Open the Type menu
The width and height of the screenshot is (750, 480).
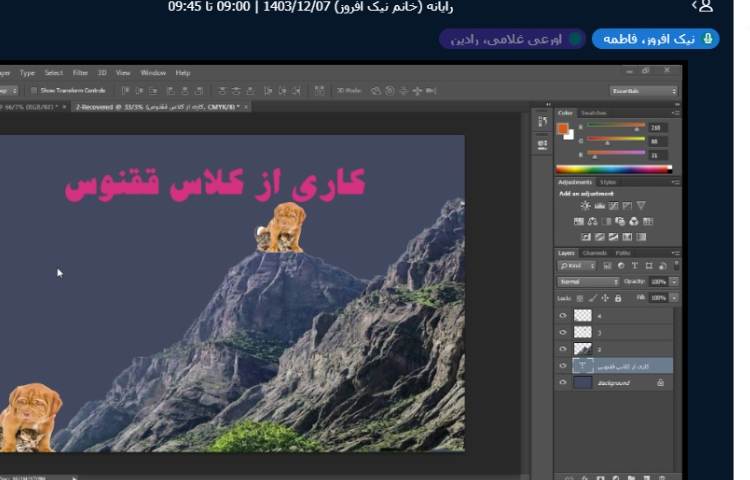point(27,73)
